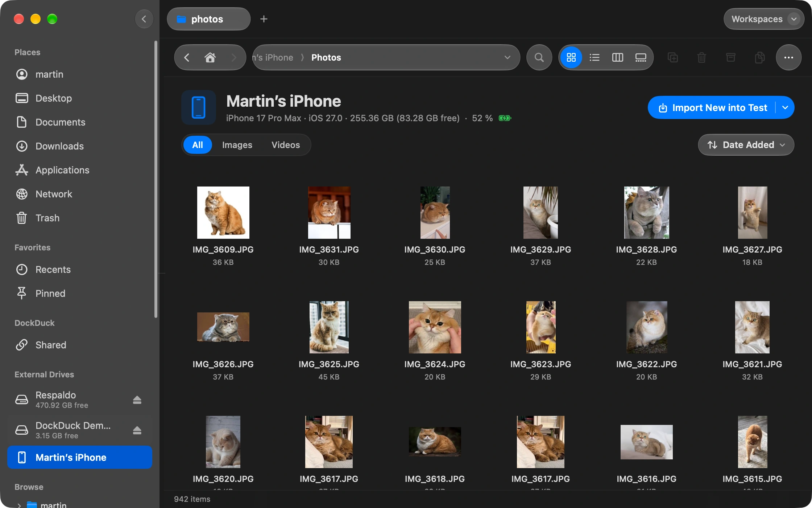The image size is (812, 508).
Task: Open the more options ellipsis menu
Action: (x=788, y=57)
